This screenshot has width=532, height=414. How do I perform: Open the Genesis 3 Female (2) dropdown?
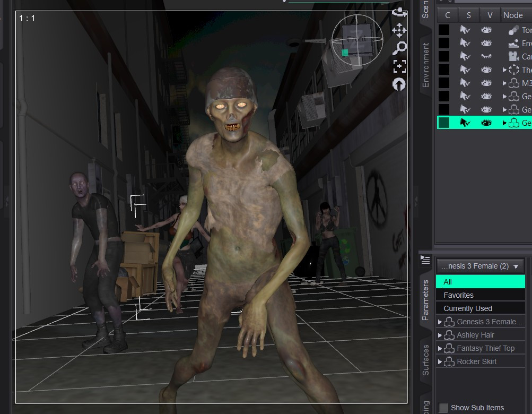(x=479, y=266)
